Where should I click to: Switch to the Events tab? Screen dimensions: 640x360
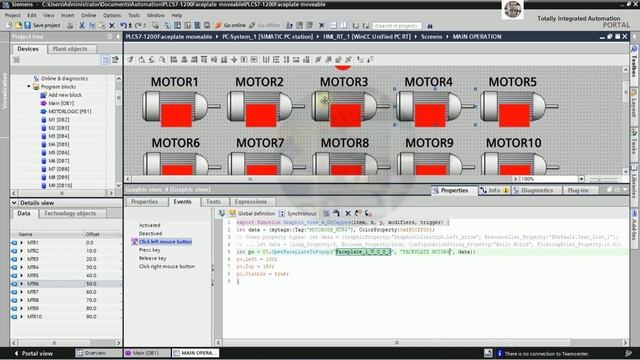tap(182, 202)
